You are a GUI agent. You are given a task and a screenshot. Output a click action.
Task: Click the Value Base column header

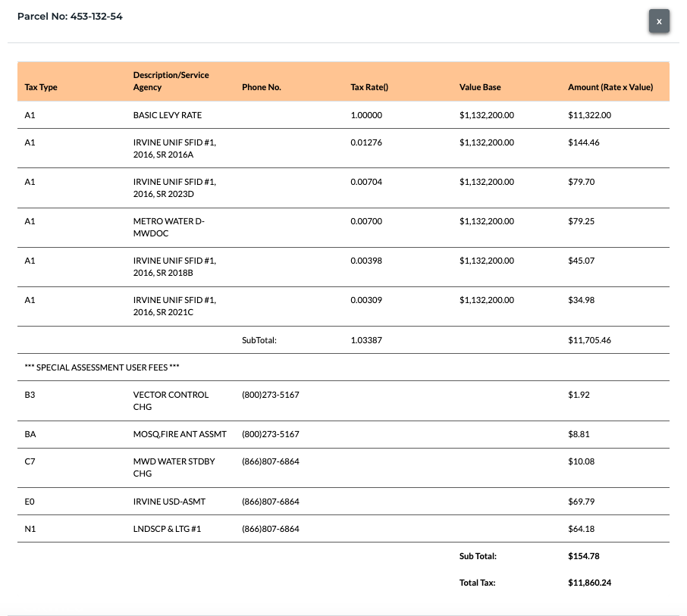(x=480, y=87)
